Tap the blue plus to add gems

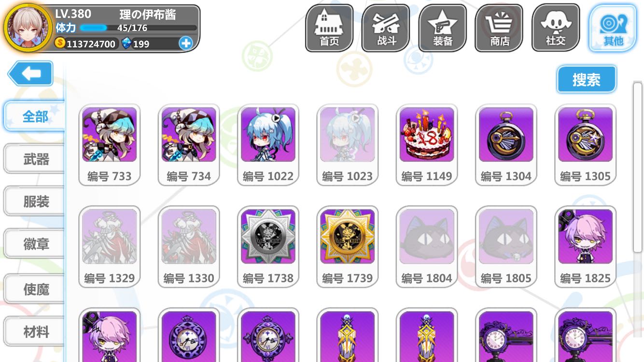(185, 43)
